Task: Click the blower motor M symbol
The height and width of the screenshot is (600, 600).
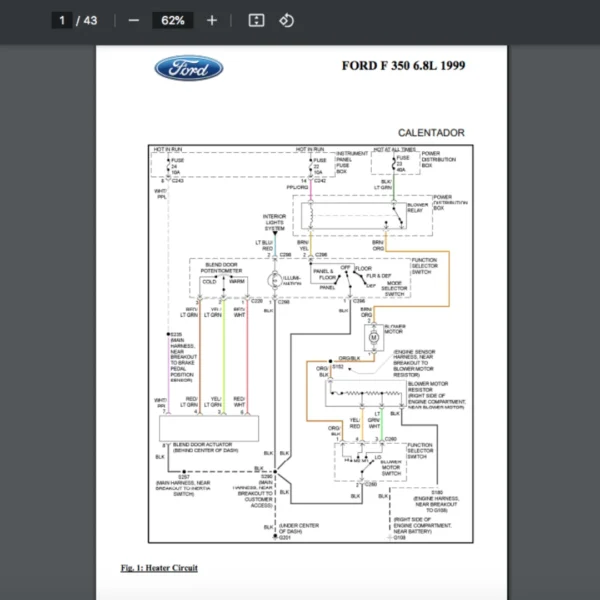Action: (x=374, y=339)
